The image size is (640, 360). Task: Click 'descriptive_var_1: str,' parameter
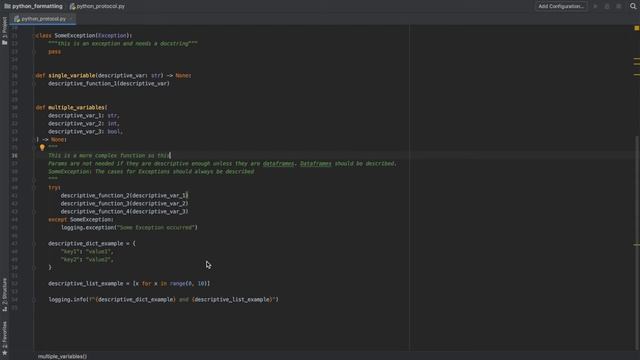coord(84,116)
